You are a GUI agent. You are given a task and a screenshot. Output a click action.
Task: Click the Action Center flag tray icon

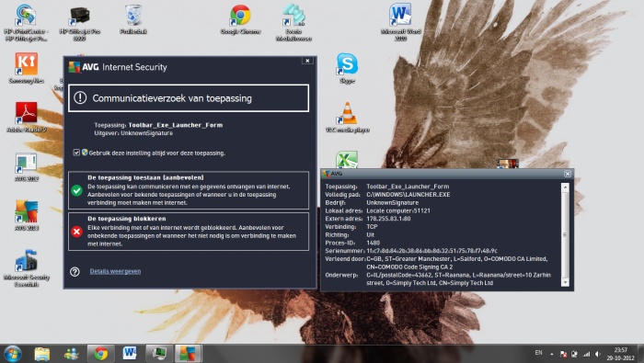[x=563, y=354]
